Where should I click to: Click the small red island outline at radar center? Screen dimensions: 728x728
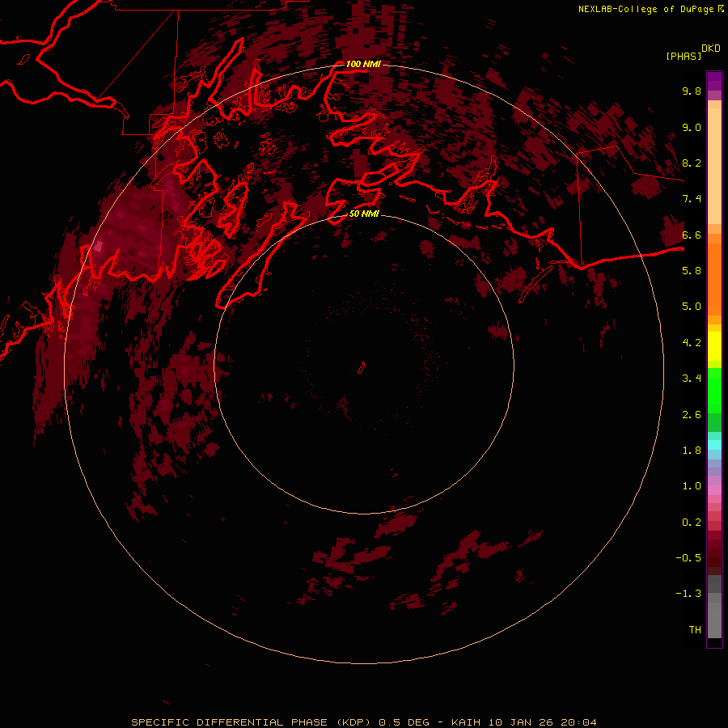click(362, 368)
